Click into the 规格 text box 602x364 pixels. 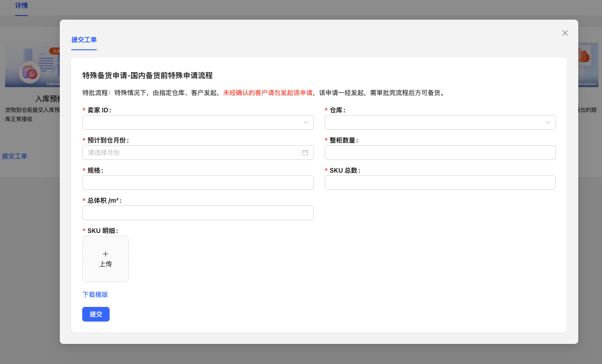pos(198,183)
